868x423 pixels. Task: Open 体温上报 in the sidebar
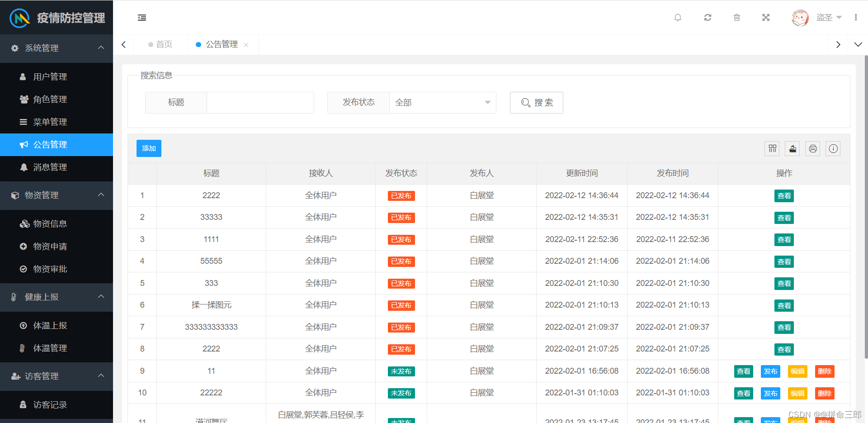tap(57, 326)
